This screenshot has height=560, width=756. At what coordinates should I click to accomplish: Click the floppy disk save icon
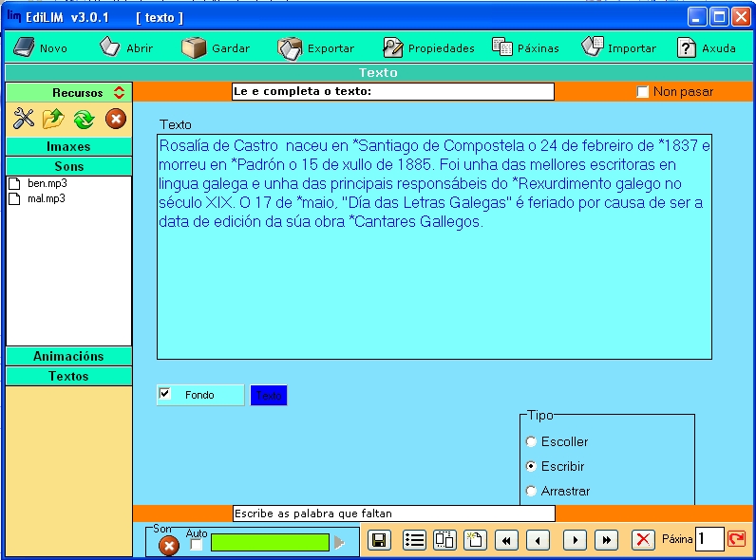[380, 540]
